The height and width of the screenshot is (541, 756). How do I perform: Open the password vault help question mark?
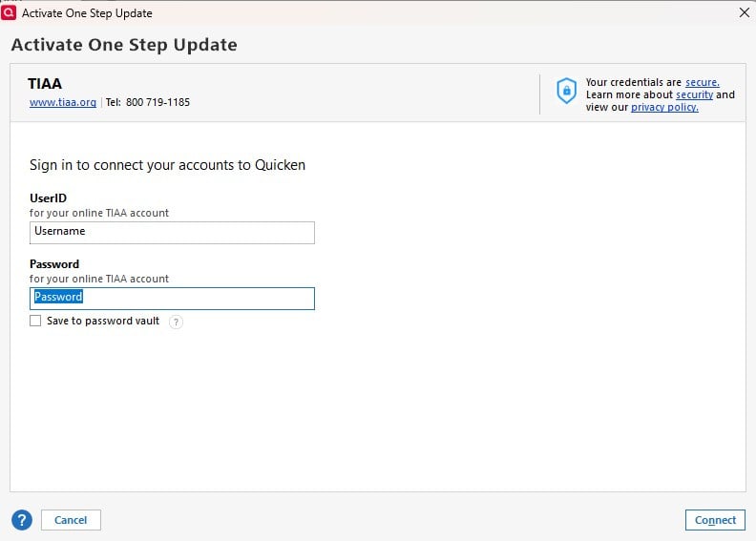(176, 322)
